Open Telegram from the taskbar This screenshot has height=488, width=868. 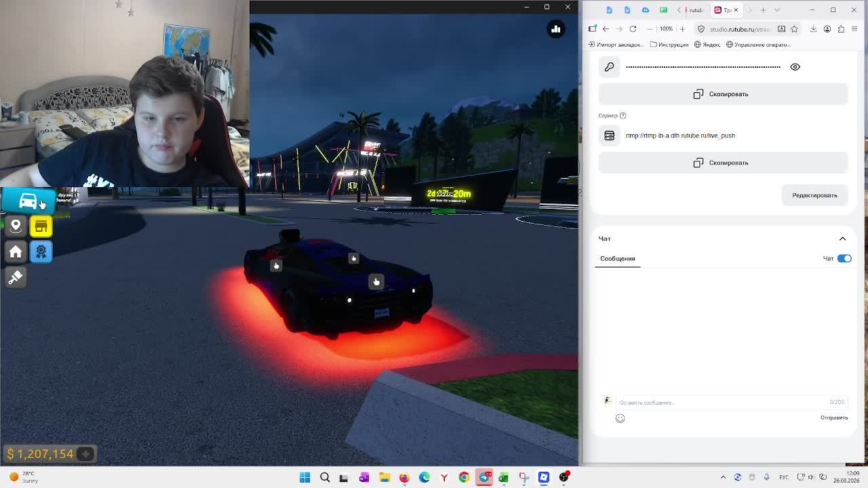click(x=484, y=477)
